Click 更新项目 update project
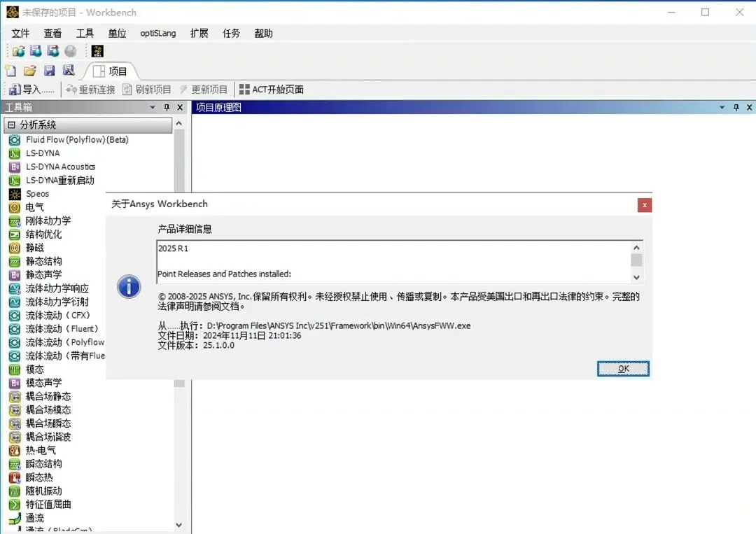 [203, 90]
